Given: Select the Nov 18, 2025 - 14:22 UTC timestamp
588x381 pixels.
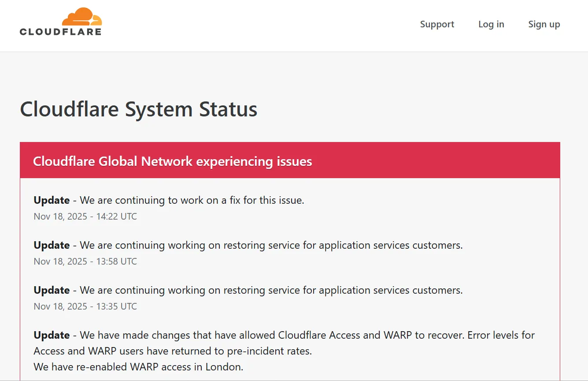Looking at the screenshot, I should (x=85, y=217).
